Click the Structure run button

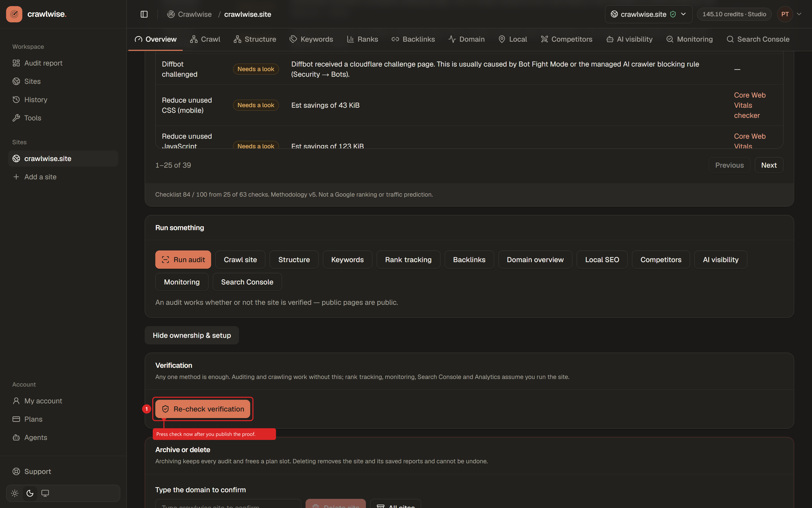[294, 260]
